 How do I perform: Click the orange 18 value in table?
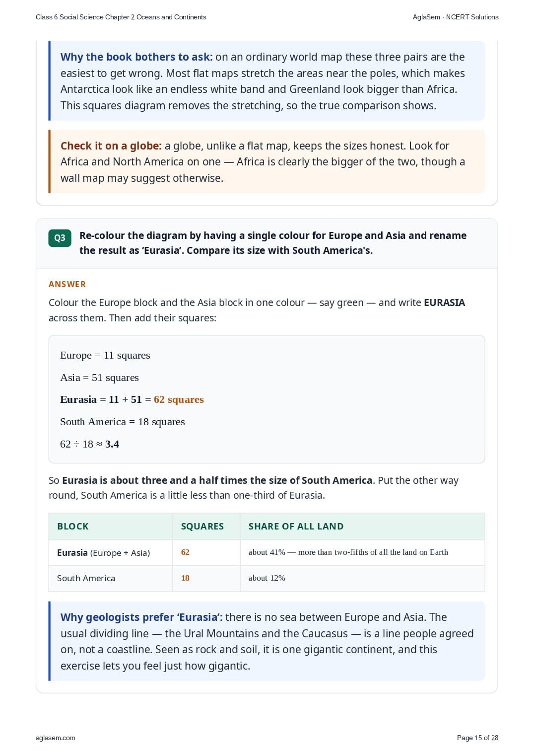185,578
